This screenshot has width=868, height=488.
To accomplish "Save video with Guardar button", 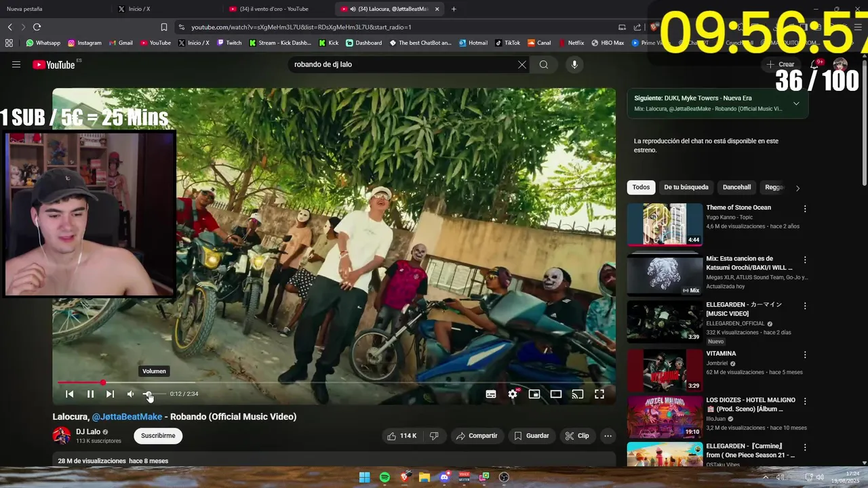I will click(x=532, y=436).
